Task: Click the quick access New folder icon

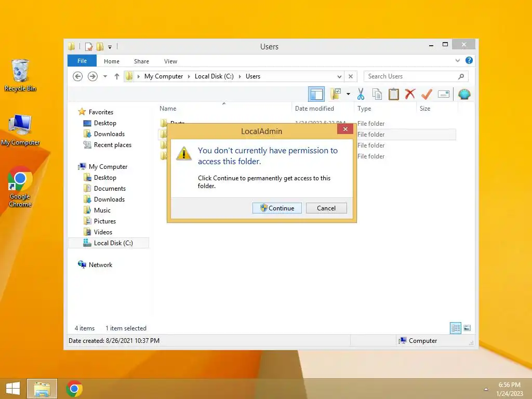Action: pyautogui.click(x=100, y=46)
